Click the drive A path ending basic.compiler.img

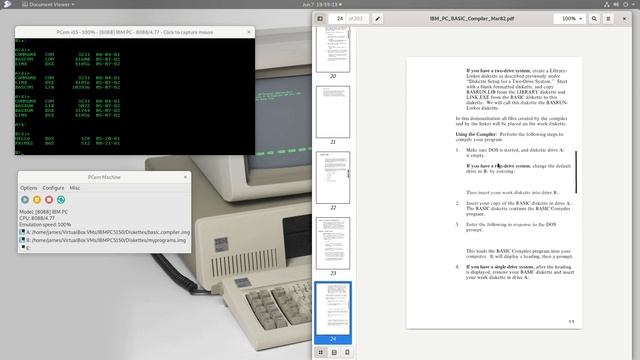pyautogui.click(x=108, y=232)
